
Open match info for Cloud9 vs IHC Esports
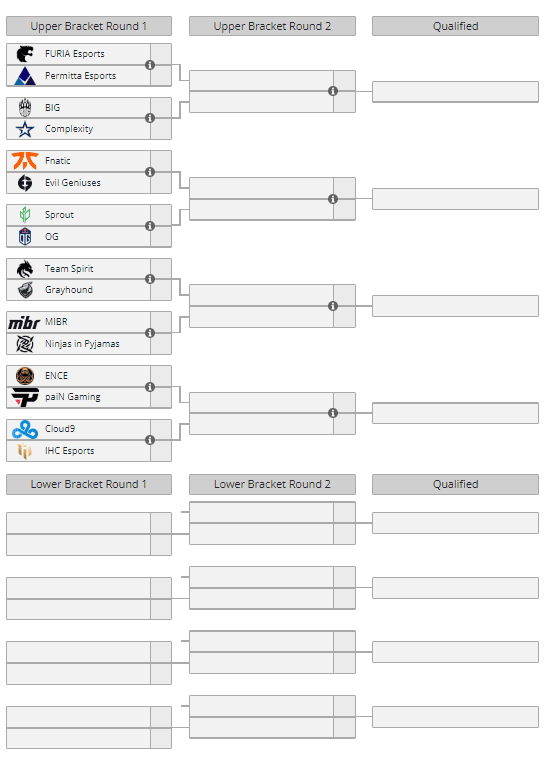click(150, 440)
